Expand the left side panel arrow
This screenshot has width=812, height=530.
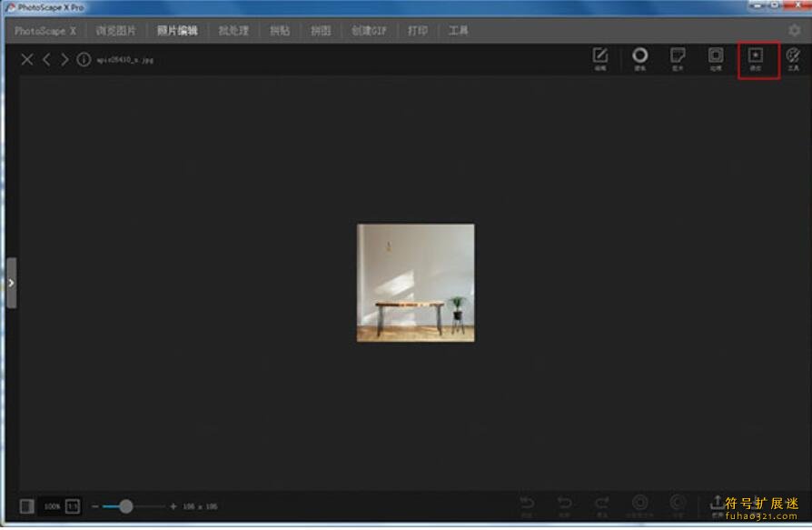point(11,283)
